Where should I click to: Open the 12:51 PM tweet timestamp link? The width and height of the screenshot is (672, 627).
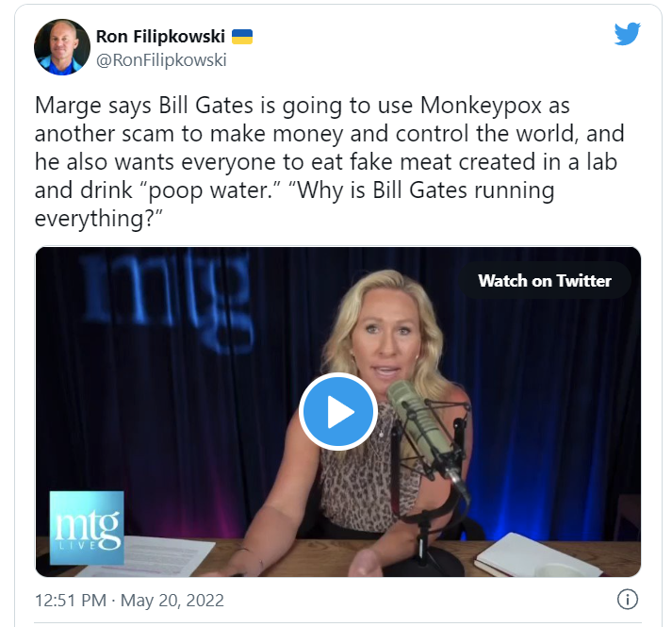click(x=71, y=600)
